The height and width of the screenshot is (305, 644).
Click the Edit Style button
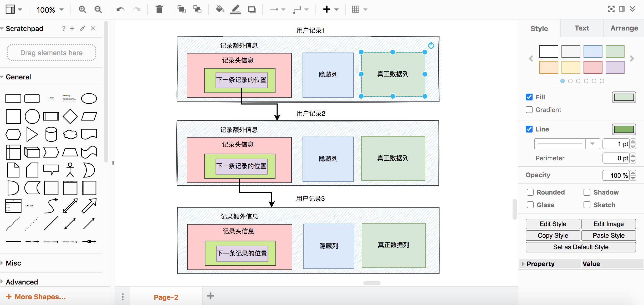click(553, 224)
